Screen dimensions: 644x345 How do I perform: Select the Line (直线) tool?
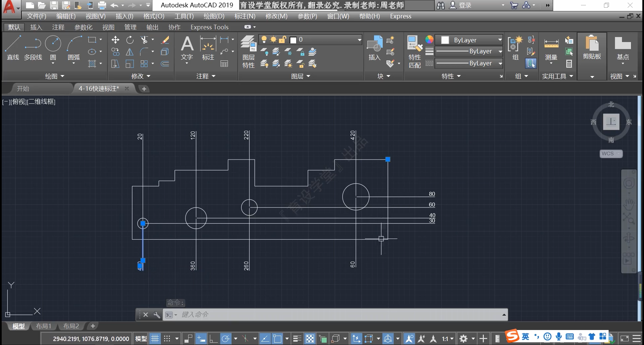[13, 48]
